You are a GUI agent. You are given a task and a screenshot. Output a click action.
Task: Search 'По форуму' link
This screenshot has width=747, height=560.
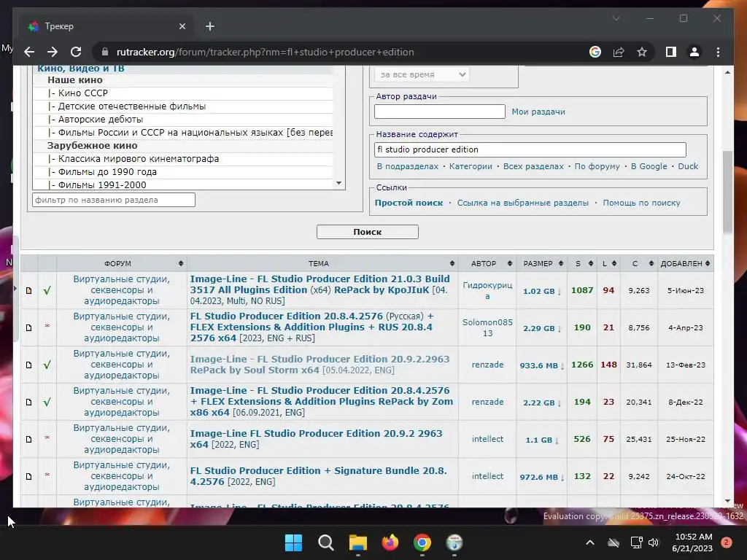597,166
